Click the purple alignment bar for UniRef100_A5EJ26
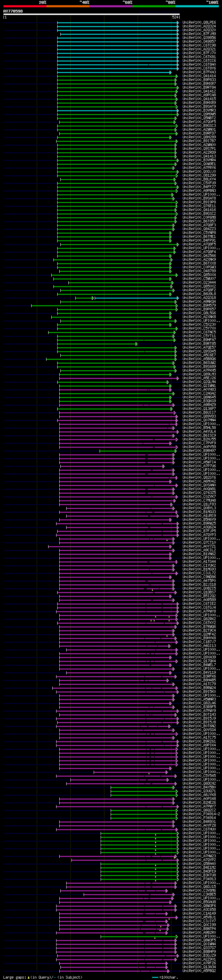 pos(119,378)
